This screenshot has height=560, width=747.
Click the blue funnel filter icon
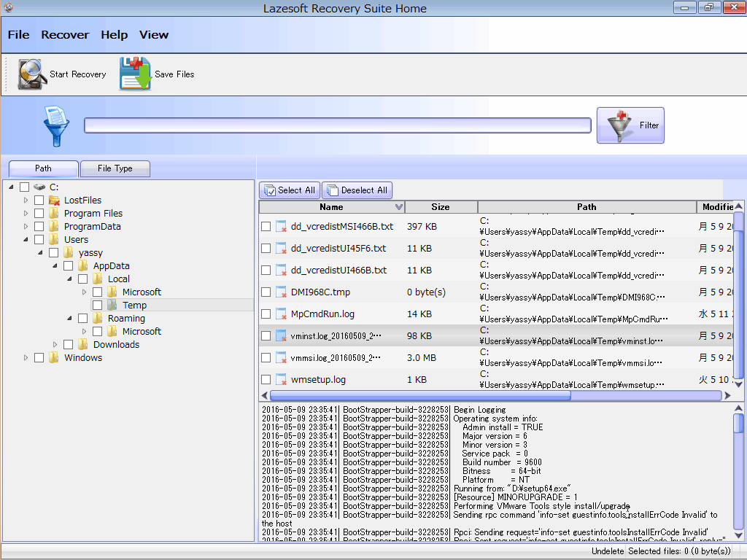tap(56, 125)
